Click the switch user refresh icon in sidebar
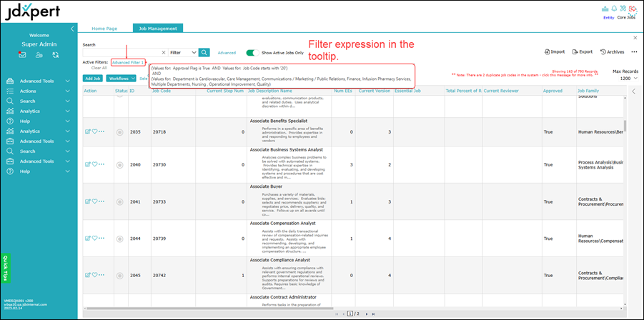The width and height of the screenshot is (644, 320). point(56,54)
